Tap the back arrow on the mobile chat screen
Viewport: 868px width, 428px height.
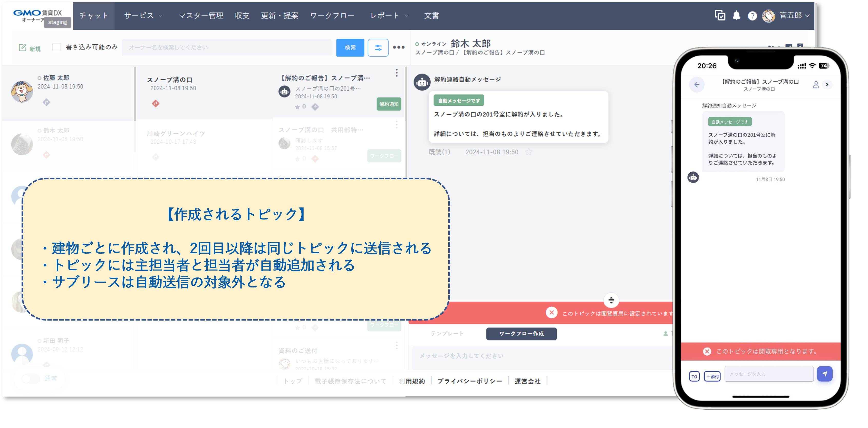tap(697, 85)
